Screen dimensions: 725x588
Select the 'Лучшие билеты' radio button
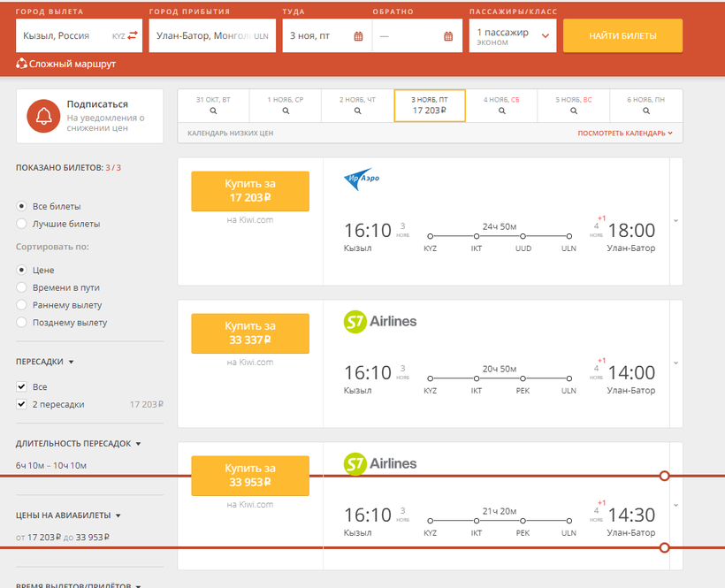tap(21, 224)
